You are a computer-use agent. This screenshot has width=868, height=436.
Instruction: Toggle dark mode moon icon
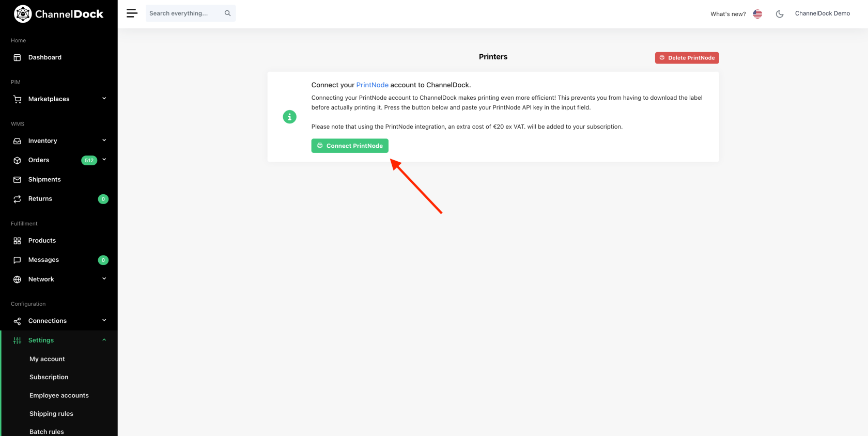(780, 14)
